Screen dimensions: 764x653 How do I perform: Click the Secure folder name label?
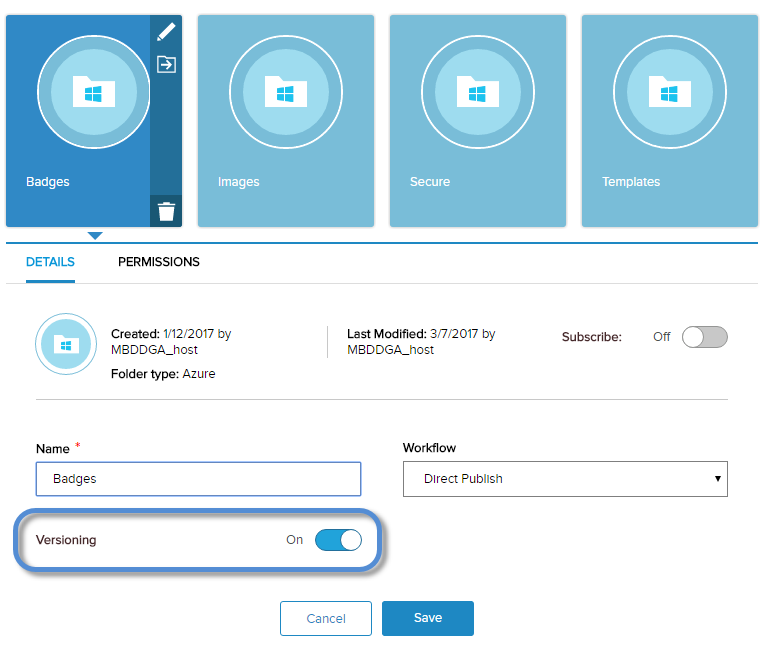point(430,182)
